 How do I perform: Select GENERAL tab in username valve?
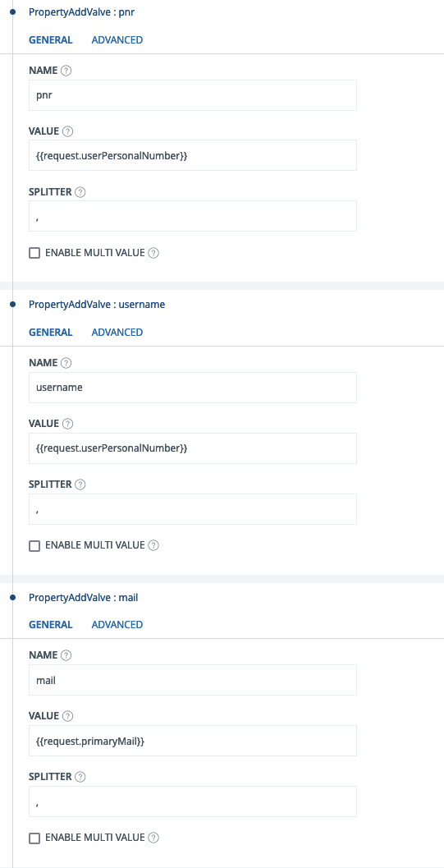pos(50,332)
